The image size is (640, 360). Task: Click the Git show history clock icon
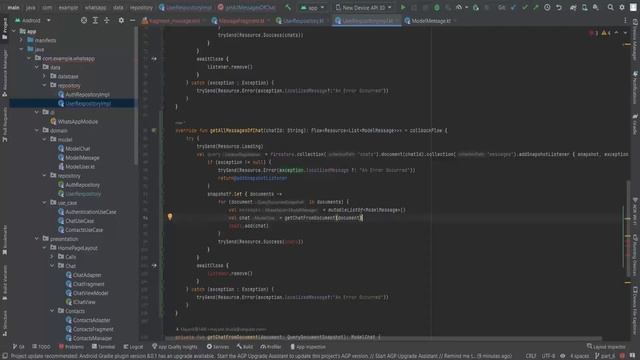pos(547,7)
